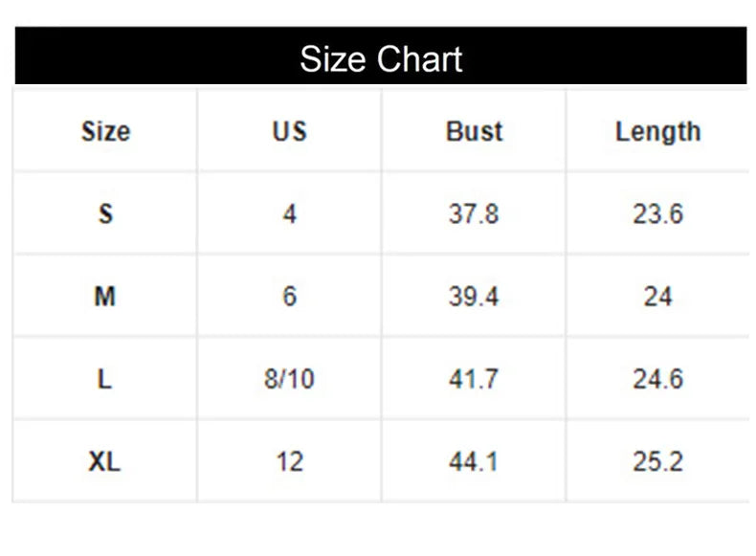Select the 41.7 bust value

[x=474, y=379]
